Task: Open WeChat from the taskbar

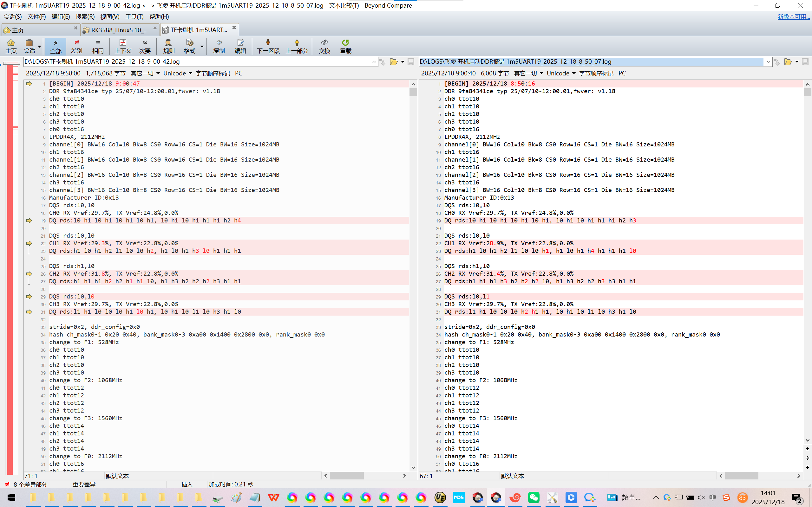Action: 533,497
